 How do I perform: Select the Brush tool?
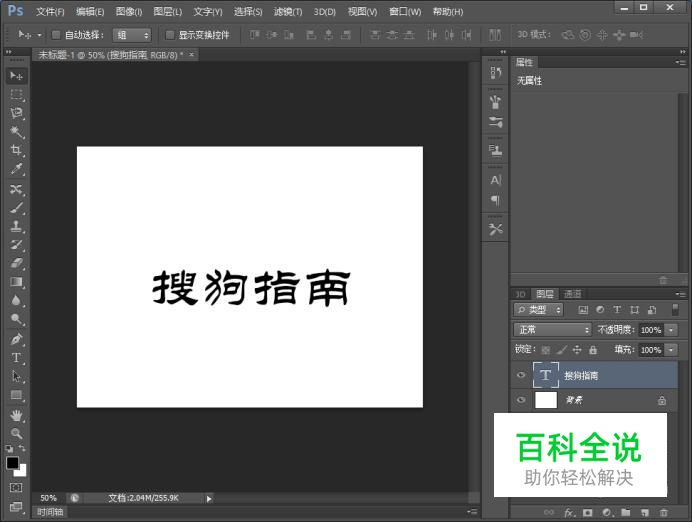pyautogui.click(x=16, y=208)
